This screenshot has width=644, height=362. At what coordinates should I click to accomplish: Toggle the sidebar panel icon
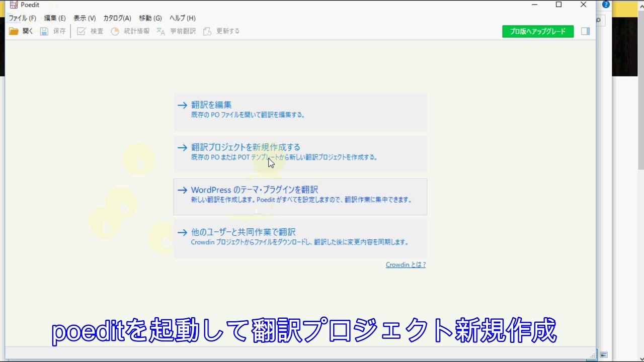point(585,31)
